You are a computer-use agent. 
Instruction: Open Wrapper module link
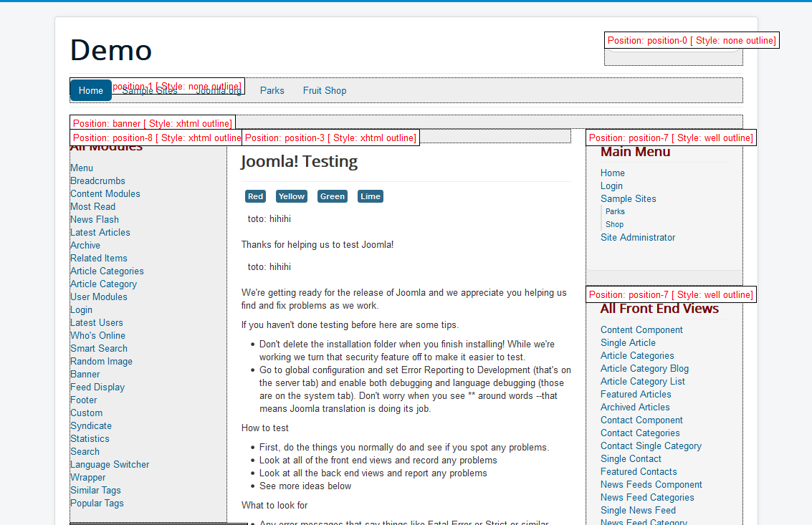click(88, 477)
